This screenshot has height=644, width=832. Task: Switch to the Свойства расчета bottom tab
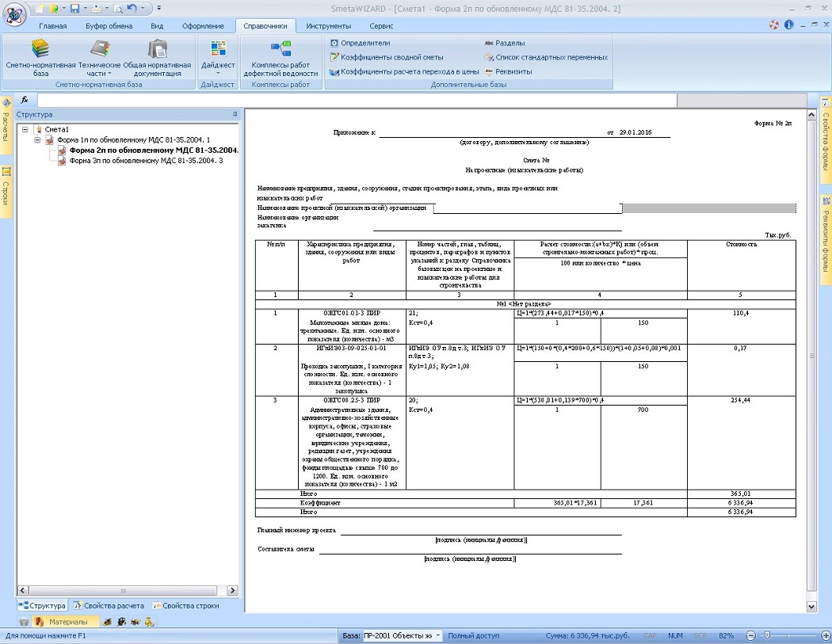(x=109, y=606)
